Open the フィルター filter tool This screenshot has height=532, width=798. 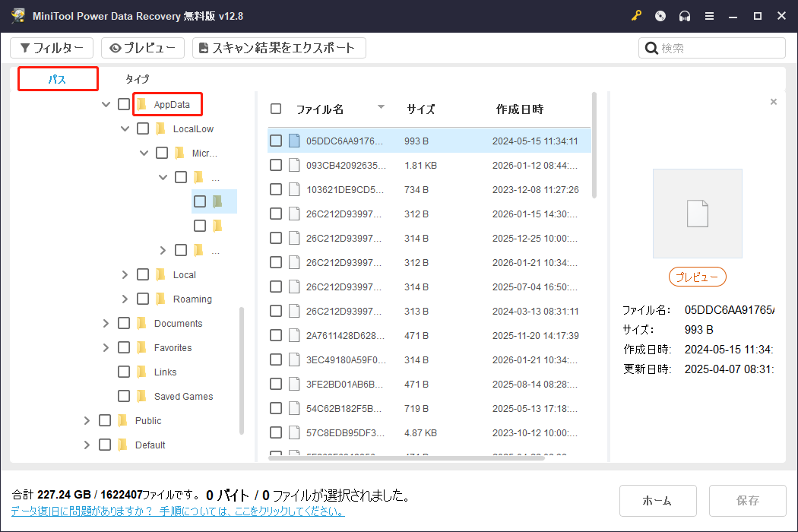51,47
